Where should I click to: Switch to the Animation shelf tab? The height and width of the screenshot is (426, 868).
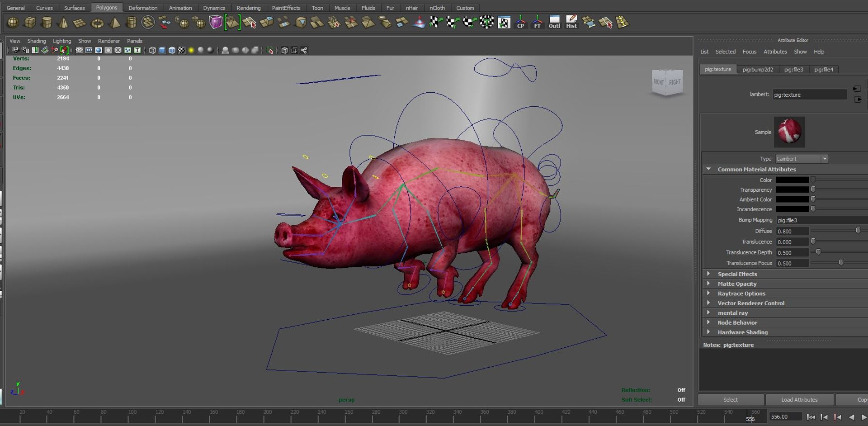pyautogui.click(x=180, y=8)
